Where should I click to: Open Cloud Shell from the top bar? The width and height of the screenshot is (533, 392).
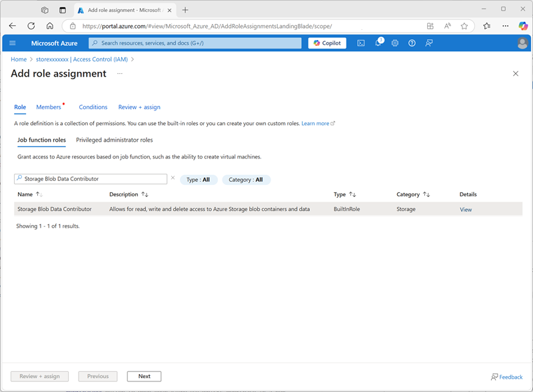[361, 43]
